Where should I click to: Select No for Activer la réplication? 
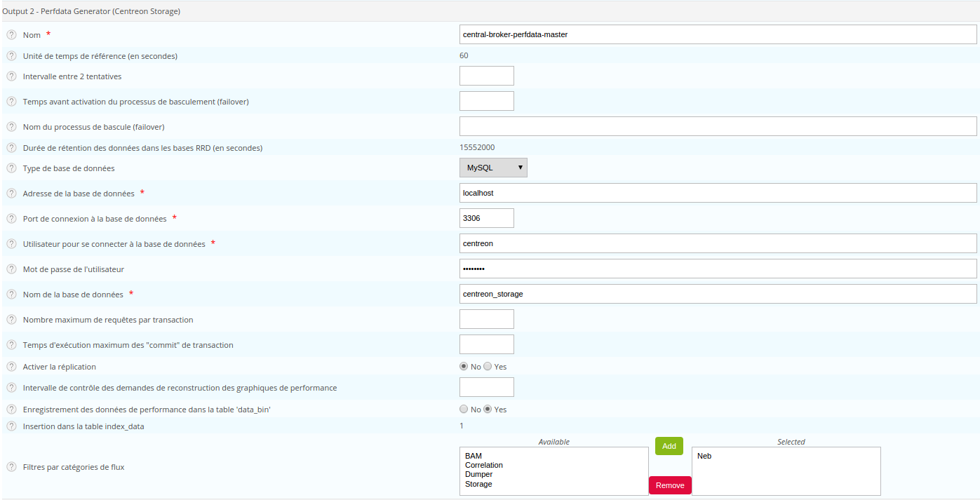point(464,366)
